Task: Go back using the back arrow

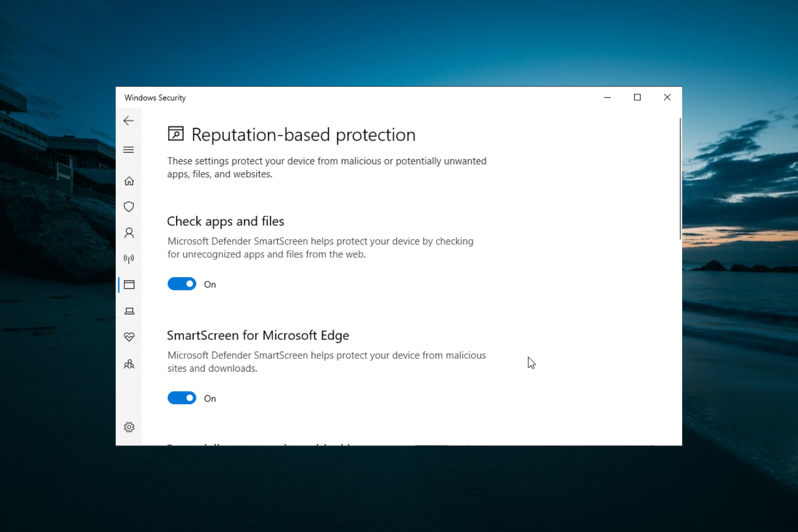Action: tap(128, 121)
